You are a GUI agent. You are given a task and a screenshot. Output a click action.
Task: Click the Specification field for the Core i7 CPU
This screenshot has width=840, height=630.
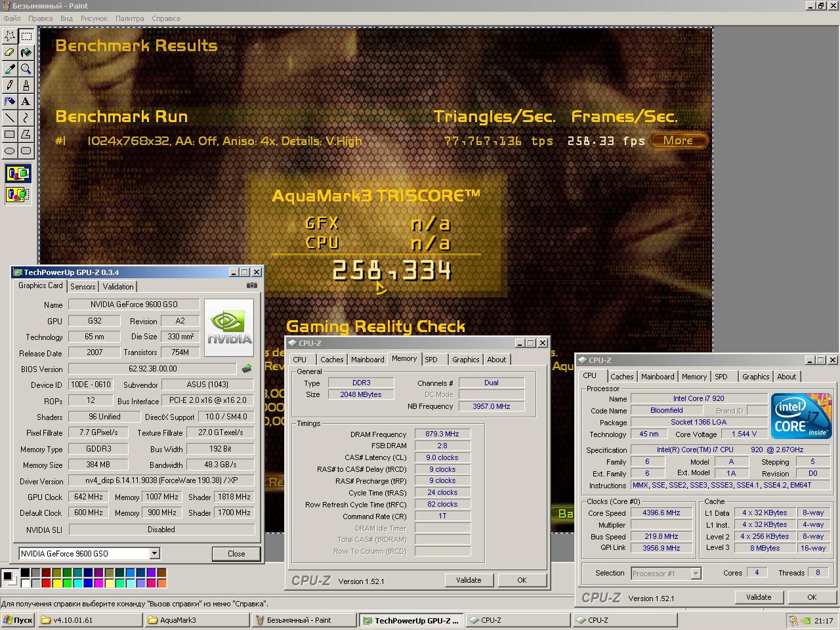click(x=732, y=450)
